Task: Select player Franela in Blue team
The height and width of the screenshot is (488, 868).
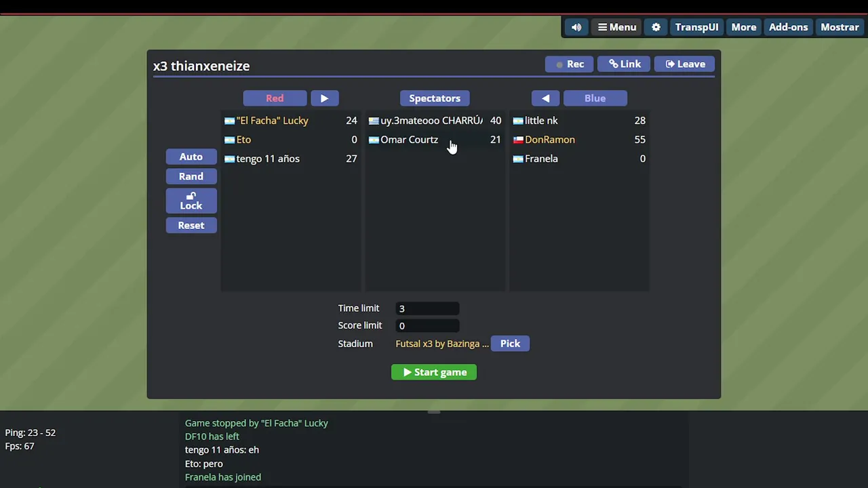Action: pyautogui.click(x=579, y=159)
